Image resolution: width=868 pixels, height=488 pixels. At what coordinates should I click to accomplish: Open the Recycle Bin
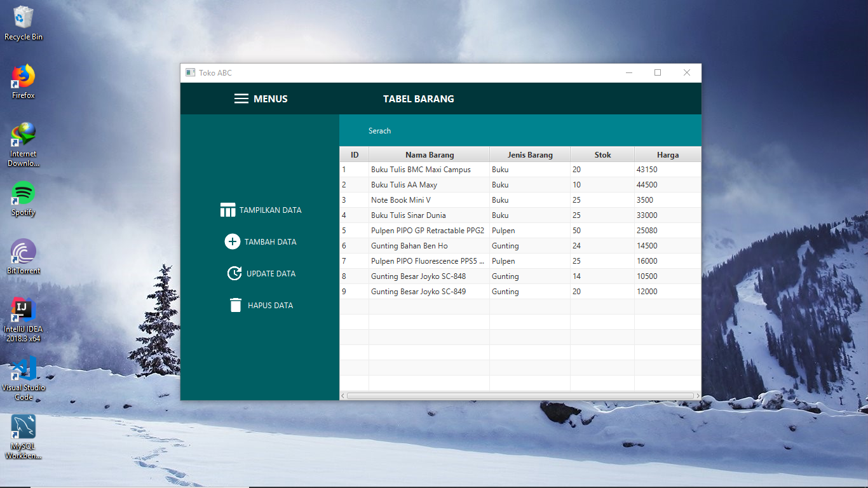tap(22, 18)
